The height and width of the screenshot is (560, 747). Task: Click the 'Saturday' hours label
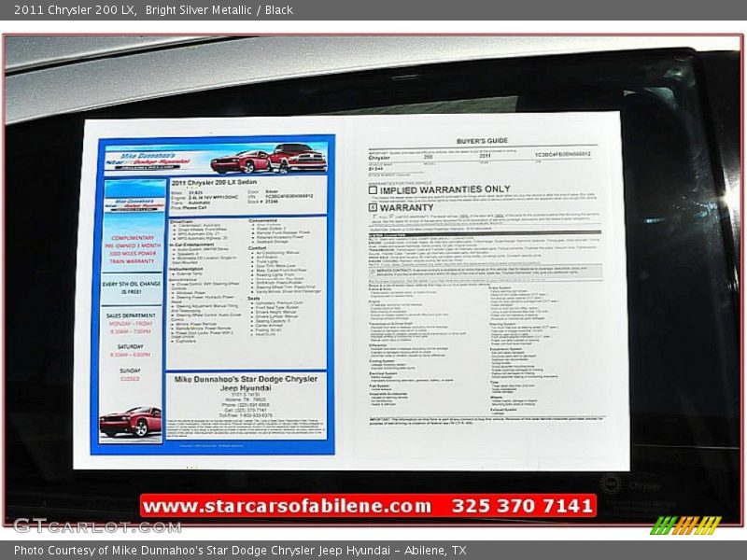(x=130, y=346)
